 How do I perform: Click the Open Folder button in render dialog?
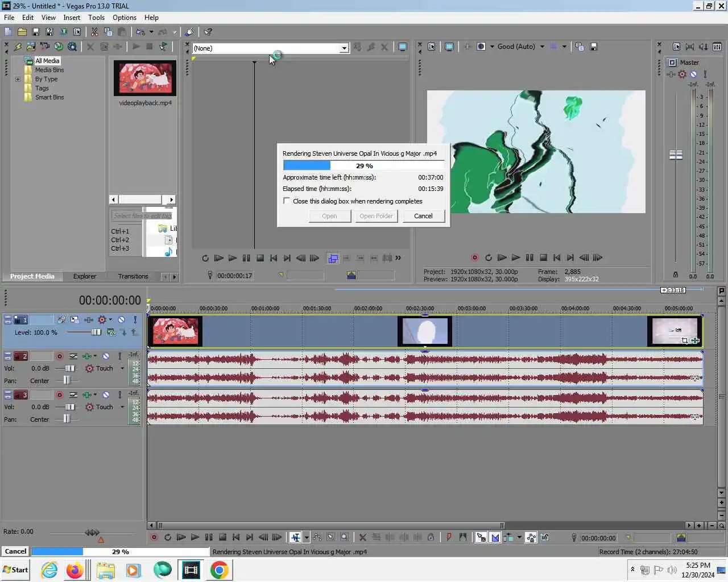[x=376, y=216]
